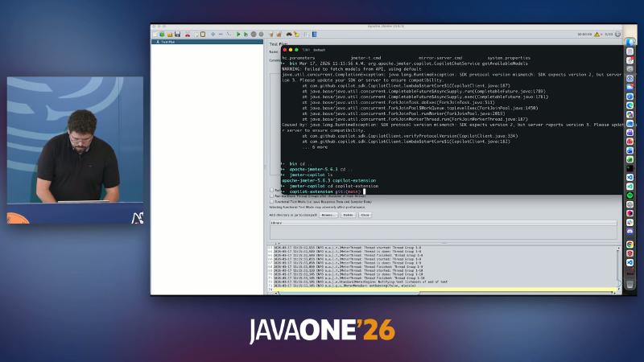The height and width of the screenshot is (362, 644).
Task: Click the Toggle enable/disable toolbar icon
Action: [229, 35]
